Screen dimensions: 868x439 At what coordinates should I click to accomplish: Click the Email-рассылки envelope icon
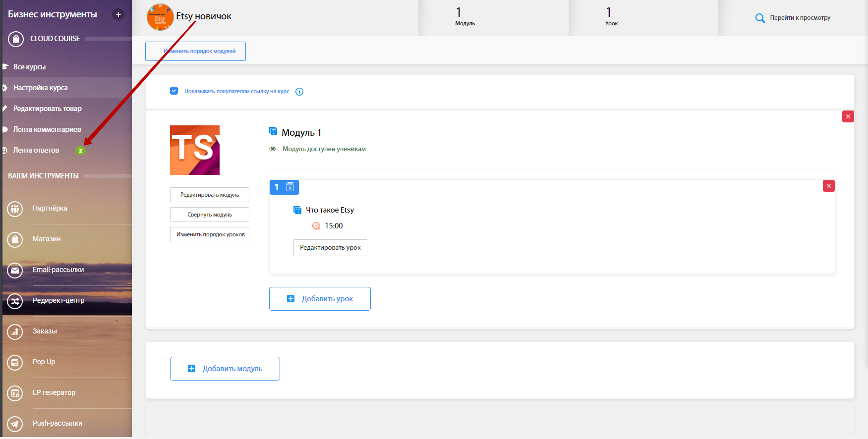15,270
